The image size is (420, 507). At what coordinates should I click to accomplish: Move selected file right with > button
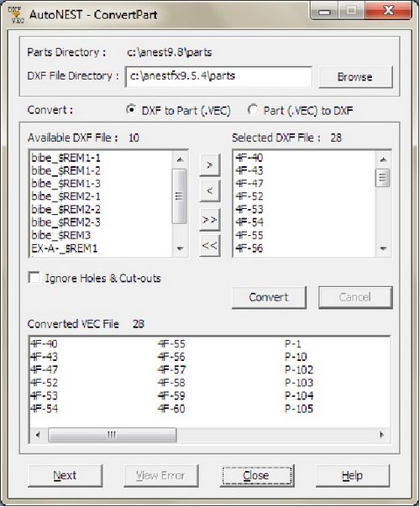point(210,165)
